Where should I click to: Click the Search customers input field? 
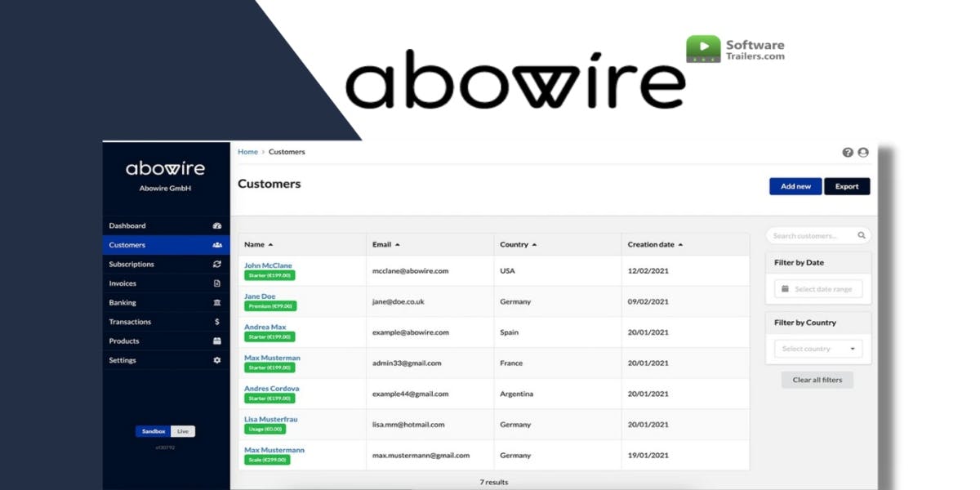[818, 235]
